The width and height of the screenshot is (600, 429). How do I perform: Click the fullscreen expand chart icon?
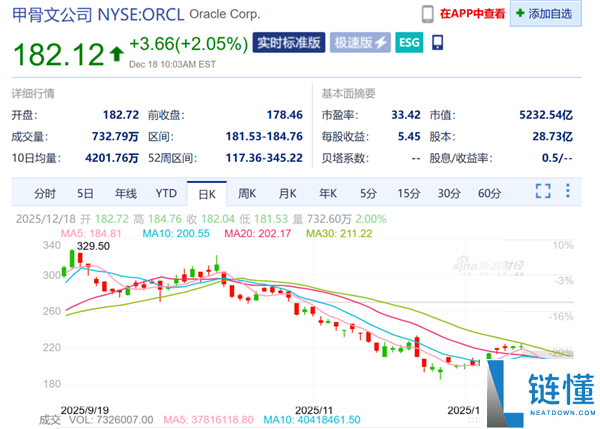543,192
